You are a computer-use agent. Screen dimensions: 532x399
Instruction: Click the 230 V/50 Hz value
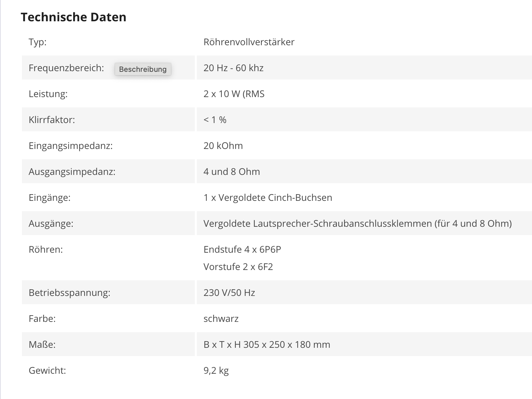pos(229,293)
